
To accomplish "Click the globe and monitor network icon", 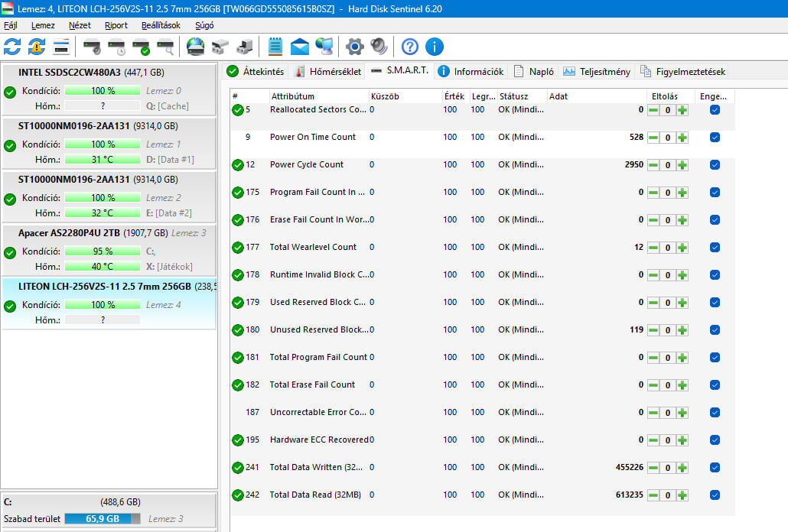I will coord(324,47).
